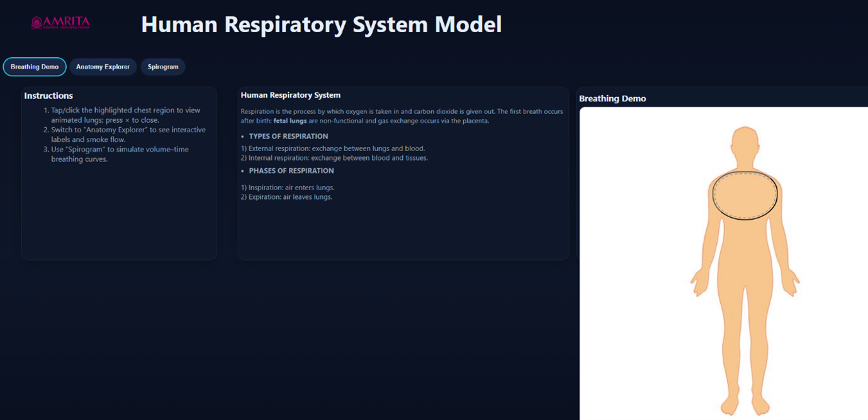
Task: Switch to the Anatomy Explorer tab
Action: click(103, 67)
